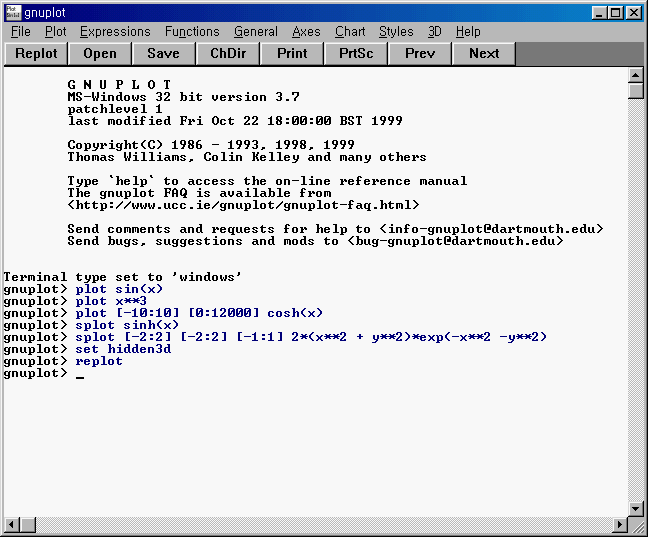Viewport: 648px width, 537px height.
Task: Click the 'splot sinh(x)' command line
Action: pyautogui.click(x=127, y=325)
